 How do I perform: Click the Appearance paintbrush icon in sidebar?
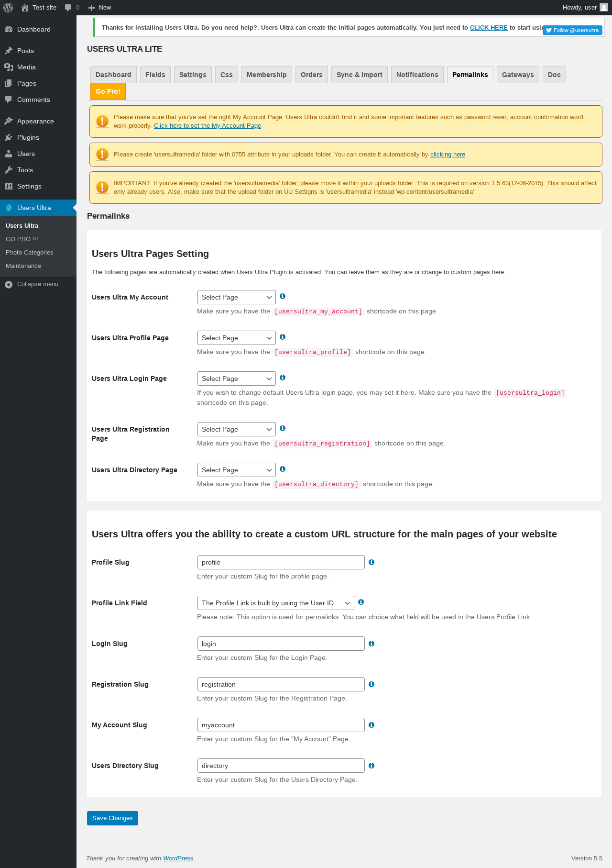click(9, 121)
